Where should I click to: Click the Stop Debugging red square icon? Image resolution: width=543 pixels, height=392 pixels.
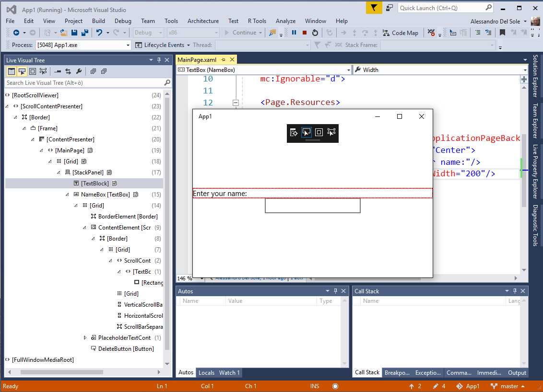pos(304,33)
